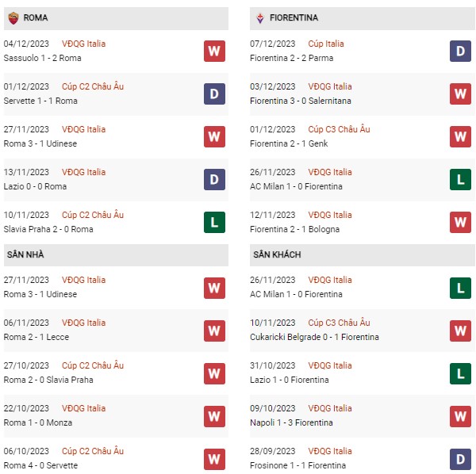
Task: Click L badge for Lazio 1 - 0 Fiorentina
Action: (460, 373)
